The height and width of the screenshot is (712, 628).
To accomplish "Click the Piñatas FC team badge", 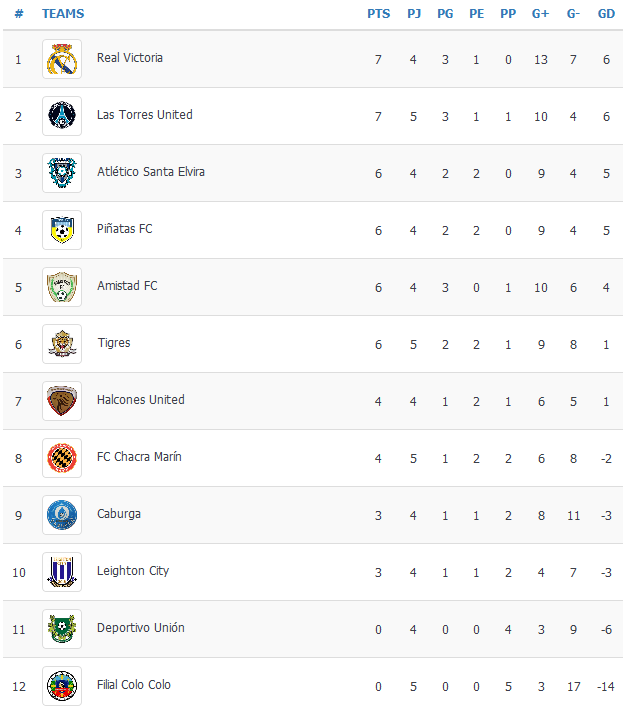I will coord(62,230).
